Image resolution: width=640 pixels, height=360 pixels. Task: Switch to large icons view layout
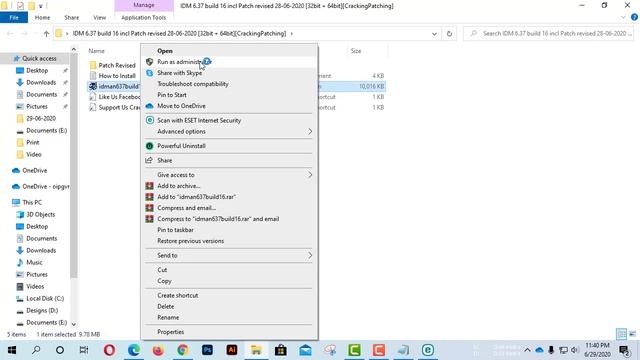(633, 334)
